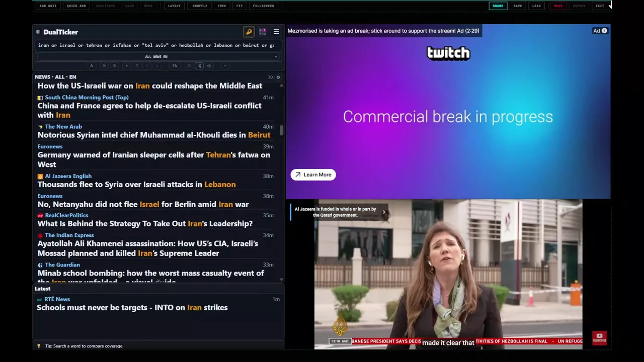
Task: Click the FULLSCREEN button
Action: coord(264,6)
